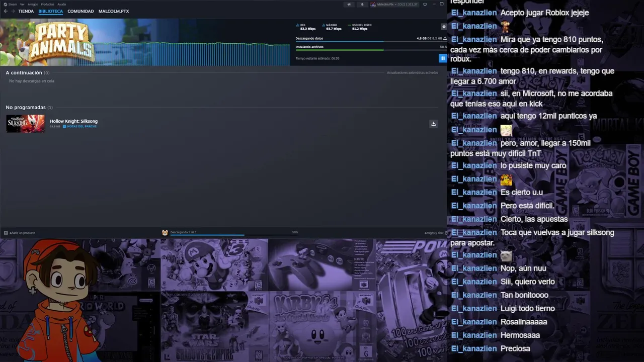Open the notifications bell icon

[x=362, y=5]
